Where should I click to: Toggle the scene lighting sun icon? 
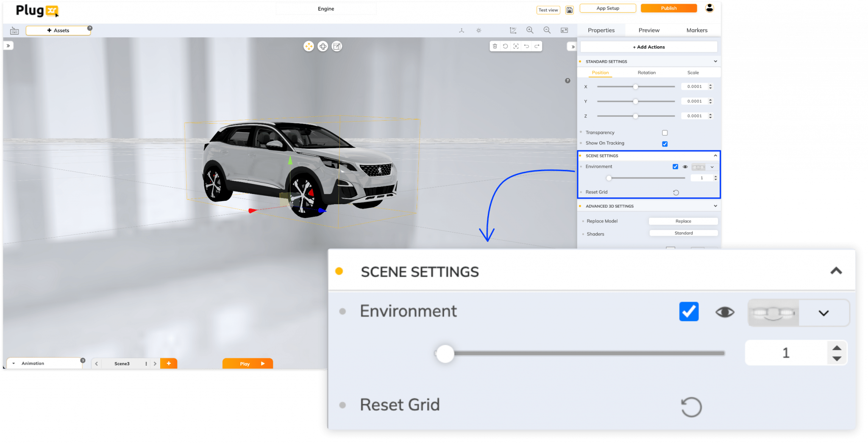pyautogui.click(x=479, y=30)
